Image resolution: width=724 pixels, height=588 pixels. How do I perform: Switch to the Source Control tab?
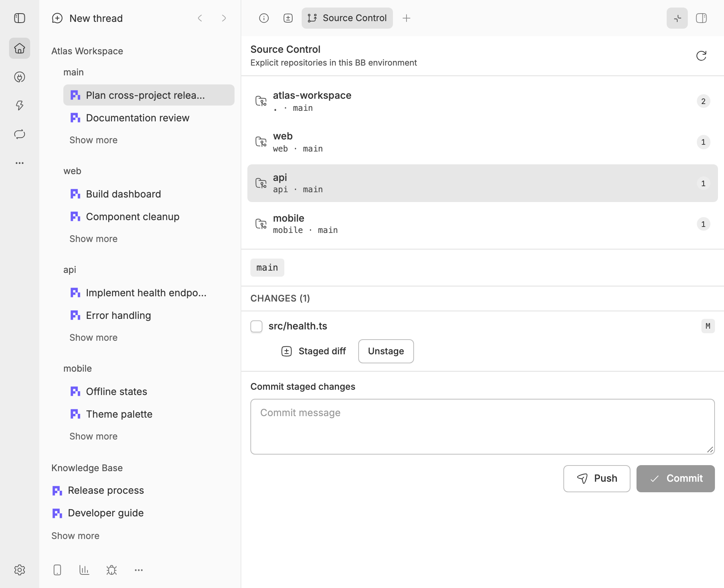click(347, 18)
